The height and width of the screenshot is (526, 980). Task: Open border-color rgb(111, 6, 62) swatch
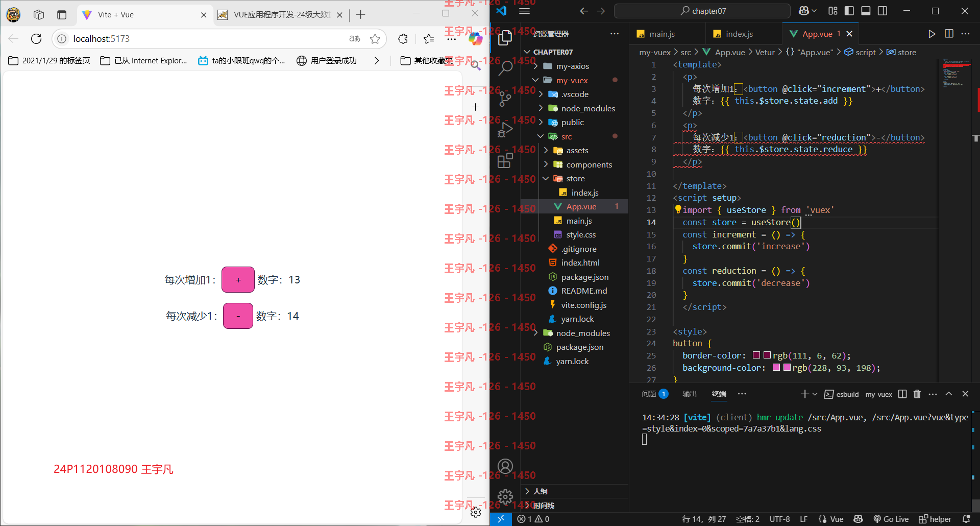(x=767, y=355)
